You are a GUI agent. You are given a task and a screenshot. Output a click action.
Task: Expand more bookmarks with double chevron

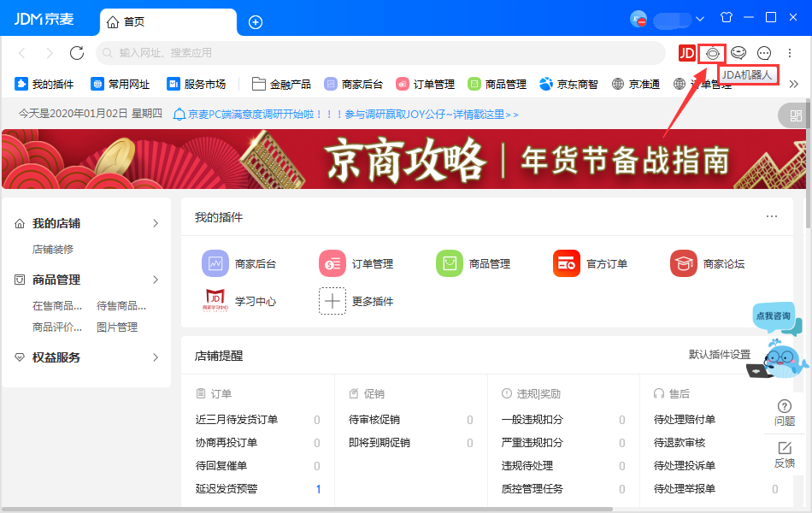pos(794,84)
